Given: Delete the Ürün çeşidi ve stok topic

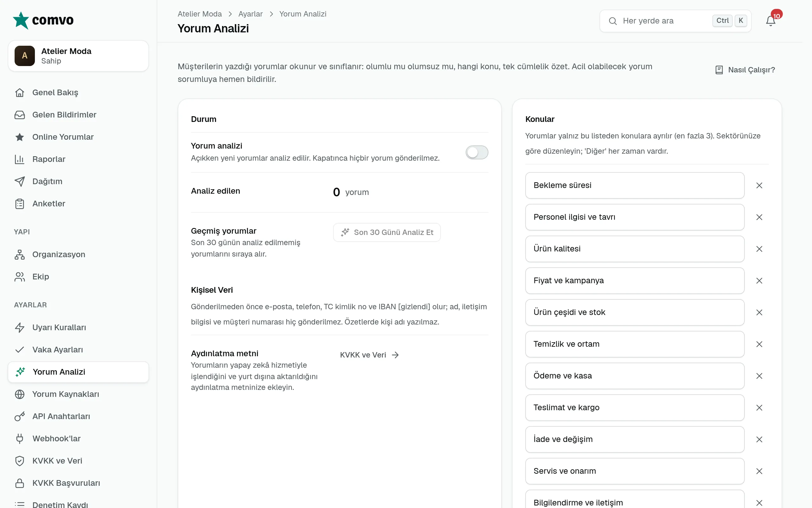Looking at the screenshot, I should [x=759, y=312].
